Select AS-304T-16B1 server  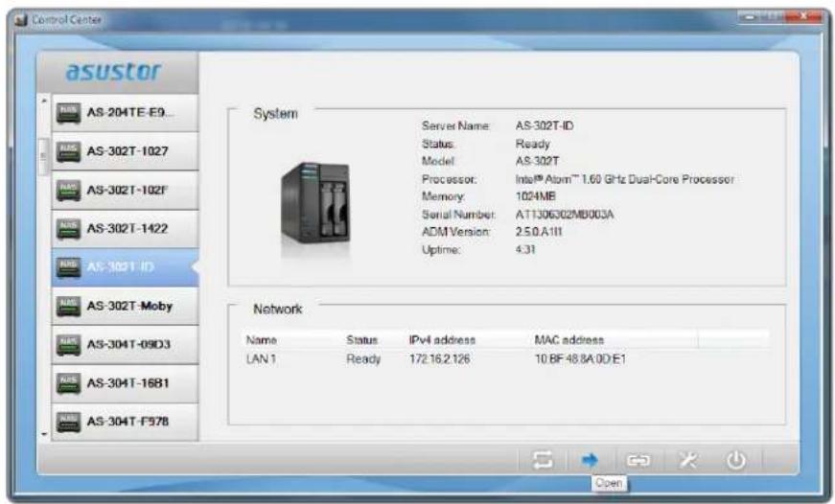point(126,383)
